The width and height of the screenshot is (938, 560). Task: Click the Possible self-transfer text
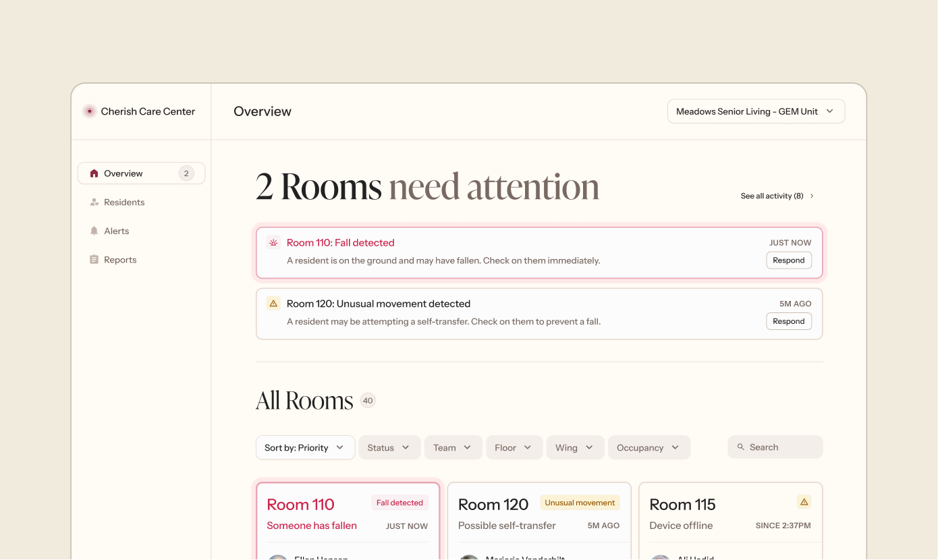[507, 526]
